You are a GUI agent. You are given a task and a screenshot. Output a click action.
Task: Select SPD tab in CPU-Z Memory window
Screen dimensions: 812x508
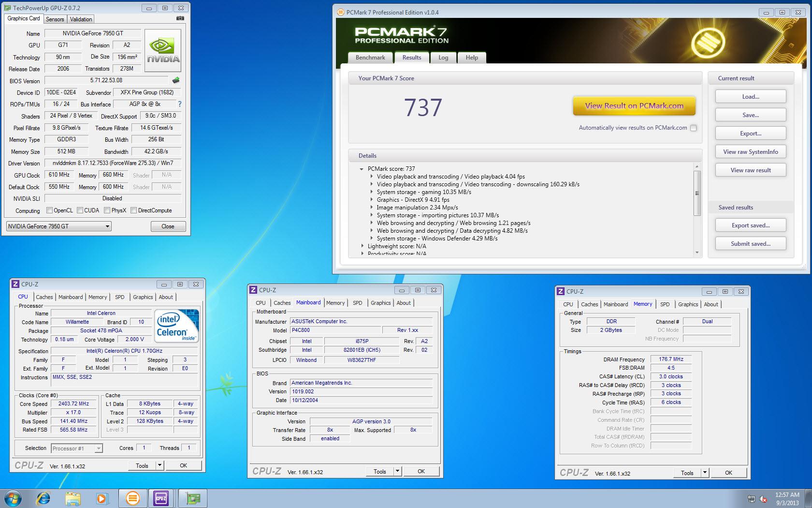pos(665,304)
